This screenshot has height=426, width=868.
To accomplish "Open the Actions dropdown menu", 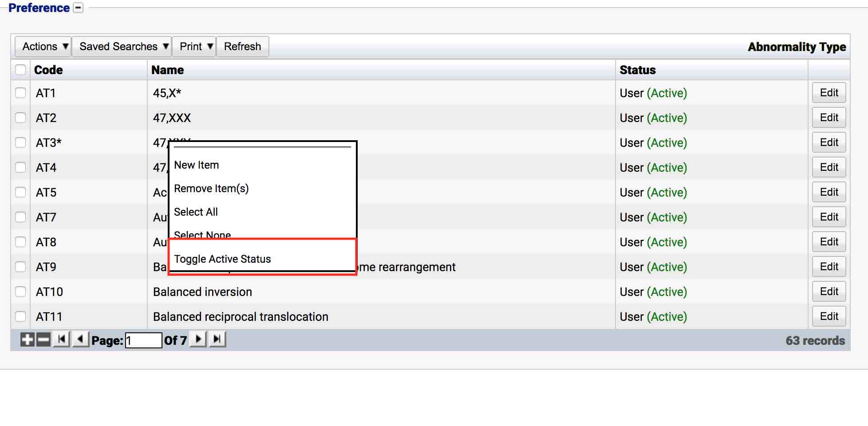I will [x=43, y=47].
